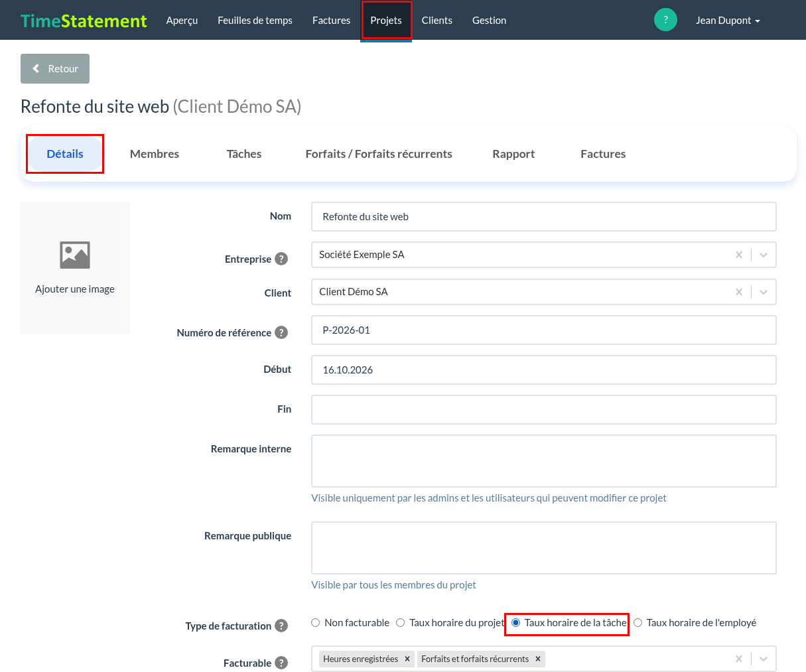
Task: Click the Remarque publique text area
Action: coord(544,548)
